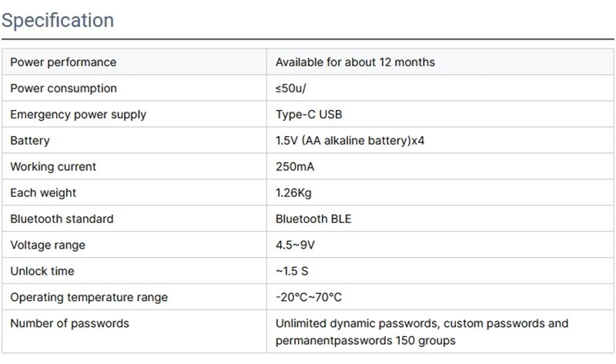This screenshot has height=364, width=616.
Task: Select the 'Available for about 12 months' value
Action: click(355, 62)
